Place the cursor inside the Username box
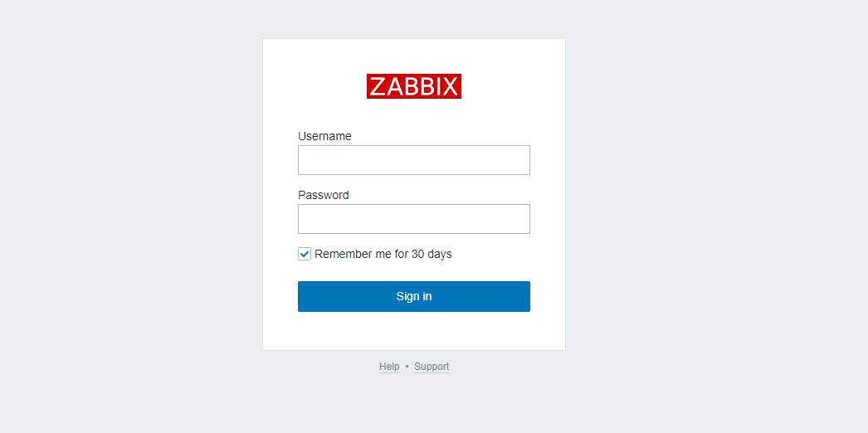Image resolution: width=868 pixels, height=433 pixels. click(413, 160)
